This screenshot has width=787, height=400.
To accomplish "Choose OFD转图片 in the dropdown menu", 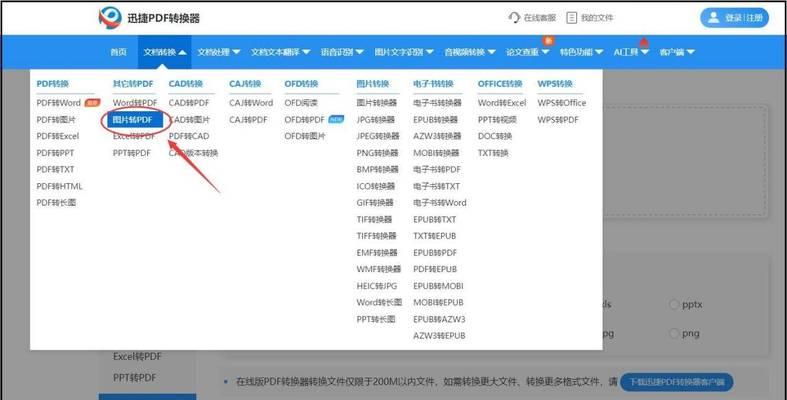I will [305, 136].
